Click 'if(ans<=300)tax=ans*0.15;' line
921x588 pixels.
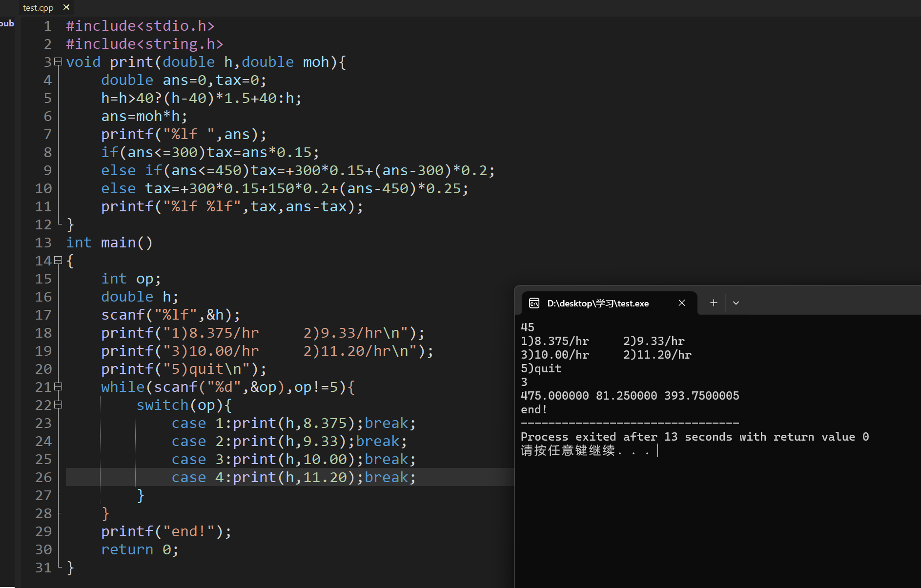(x=210, y=152)
